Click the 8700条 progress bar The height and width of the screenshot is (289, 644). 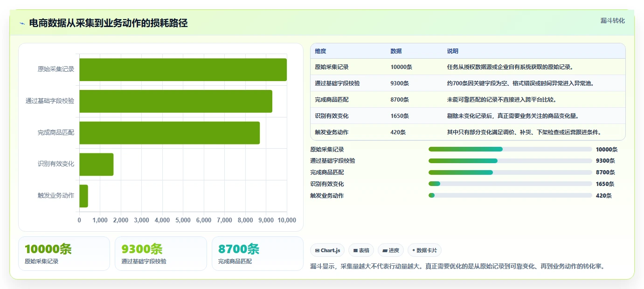coord(510,172)
